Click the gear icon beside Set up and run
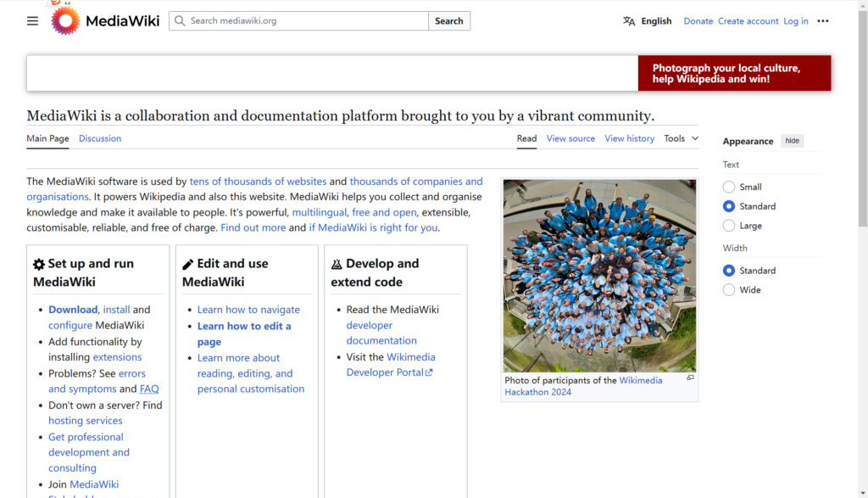The image size is (868, 498). (x=39, y=265)
